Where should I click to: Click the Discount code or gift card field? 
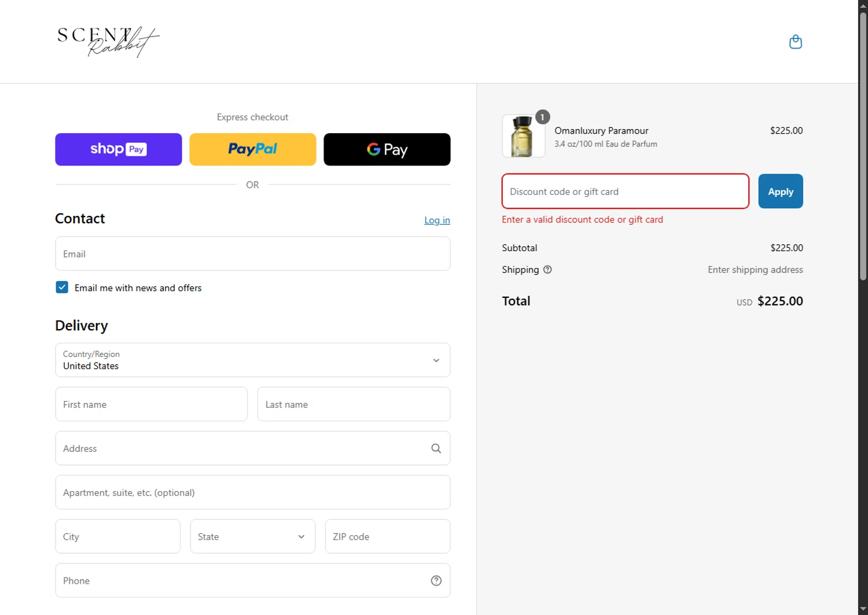coord(626,192)
